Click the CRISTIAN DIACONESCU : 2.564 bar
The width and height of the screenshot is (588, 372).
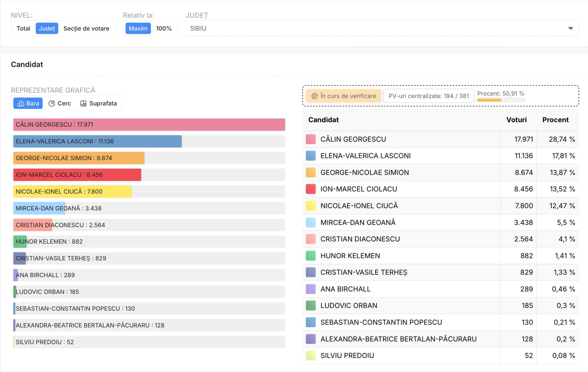pyautogui.click(x=33, y=225)
